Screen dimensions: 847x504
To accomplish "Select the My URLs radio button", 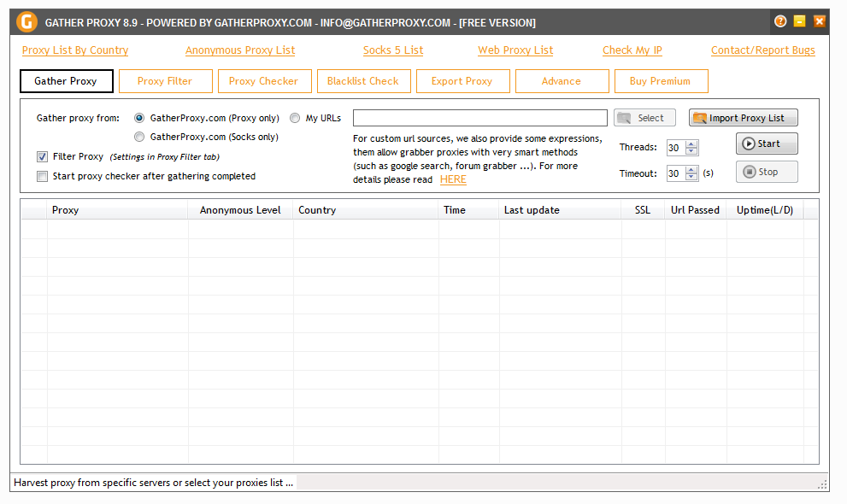I will (295, 118).
